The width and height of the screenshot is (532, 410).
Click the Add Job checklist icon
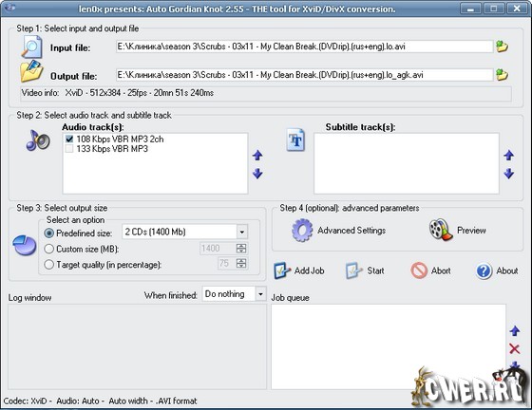point(282,270)
